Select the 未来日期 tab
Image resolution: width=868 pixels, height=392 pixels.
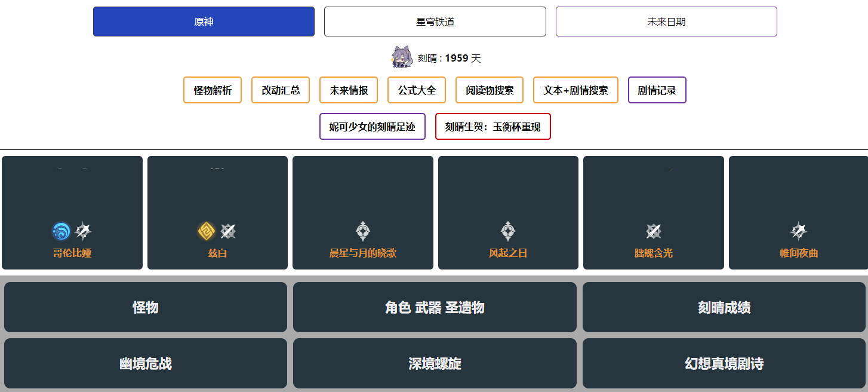coord(666,22)
